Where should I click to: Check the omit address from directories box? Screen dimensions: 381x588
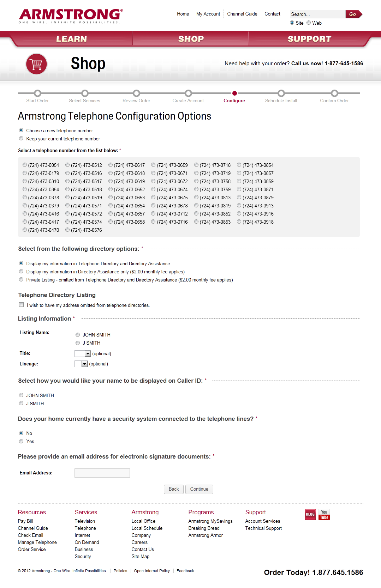(22, 305)
